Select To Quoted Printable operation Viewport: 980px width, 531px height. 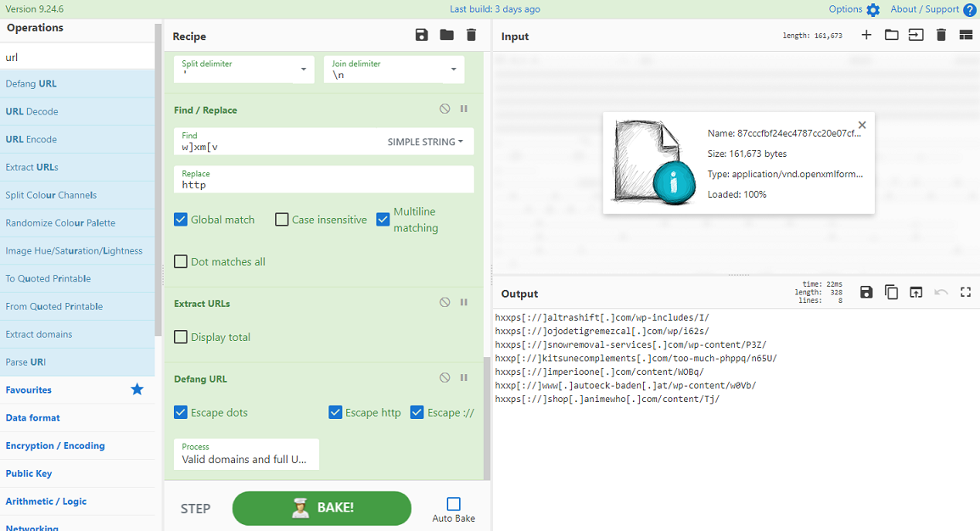pyautogui.click(x=77, y=278)
